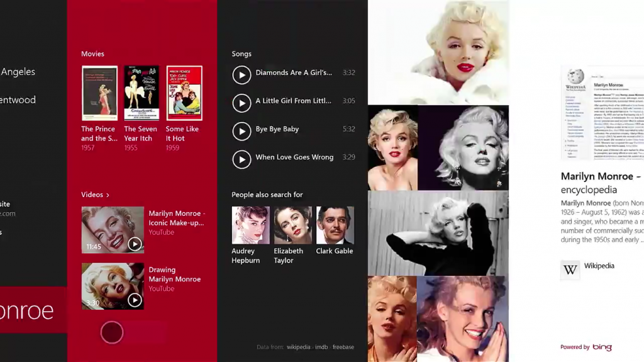Select Elizabeth Taylor in related people
644x362 pixels.
coord(292,225)
